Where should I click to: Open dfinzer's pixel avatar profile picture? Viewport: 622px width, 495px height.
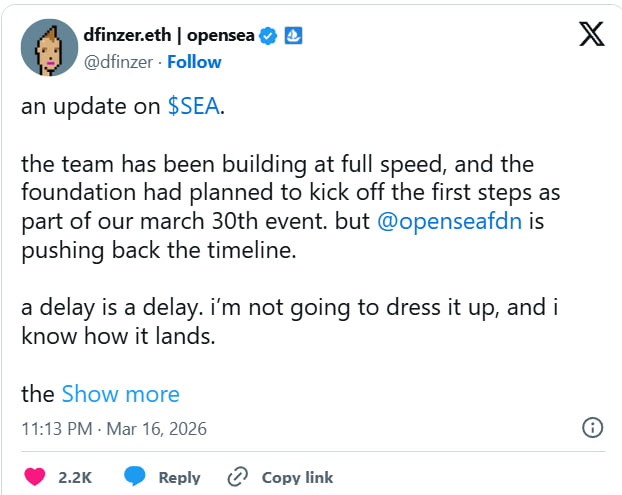(x=49, y=48)
